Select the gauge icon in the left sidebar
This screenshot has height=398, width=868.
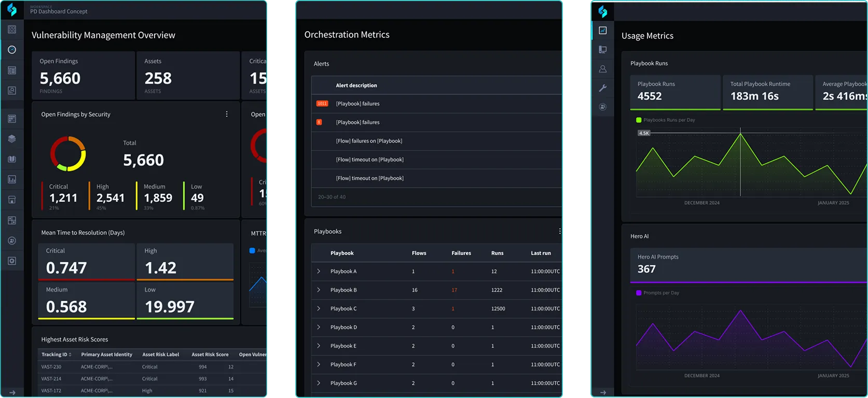pos(12,50)
